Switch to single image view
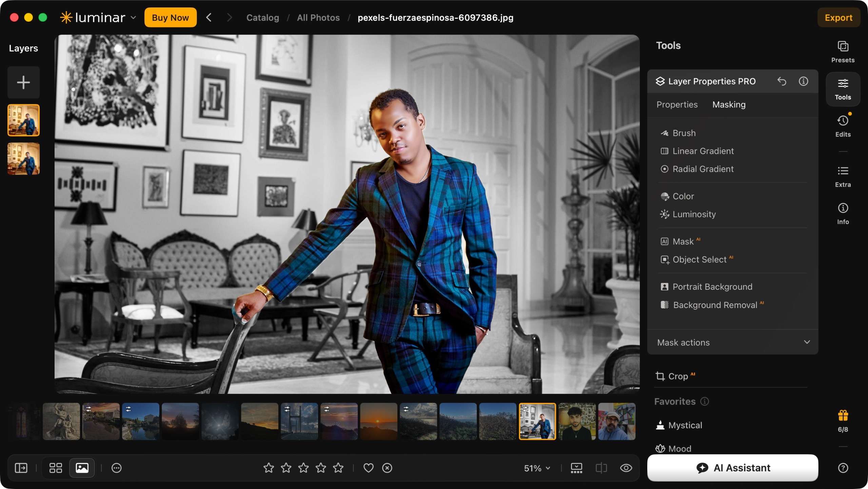 [82, 468]
